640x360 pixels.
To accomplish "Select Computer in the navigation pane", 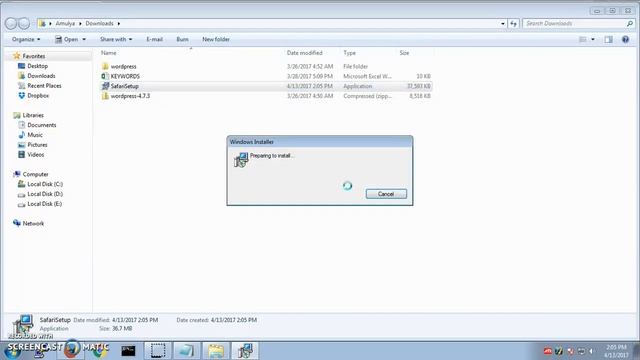I will (x=35, y=174).
